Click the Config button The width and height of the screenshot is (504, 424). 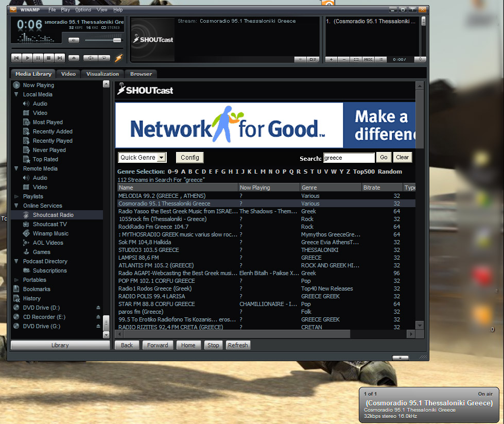tap(189, 157)
